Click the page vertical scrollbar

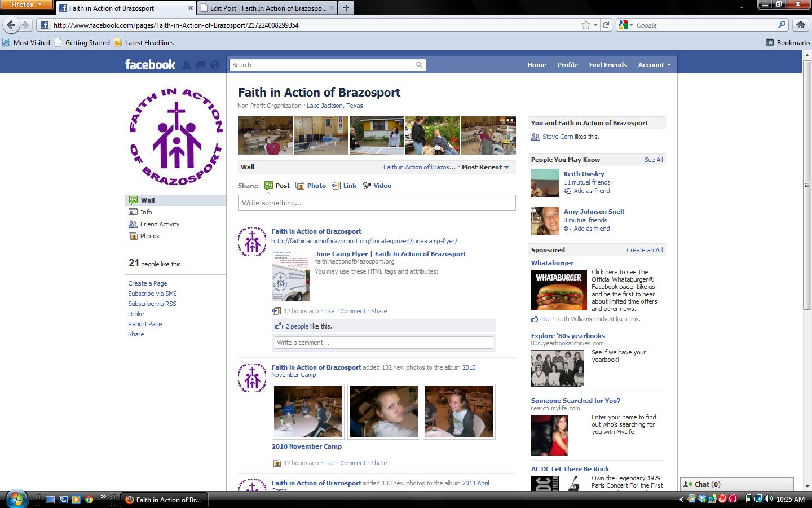click(807, 185)
